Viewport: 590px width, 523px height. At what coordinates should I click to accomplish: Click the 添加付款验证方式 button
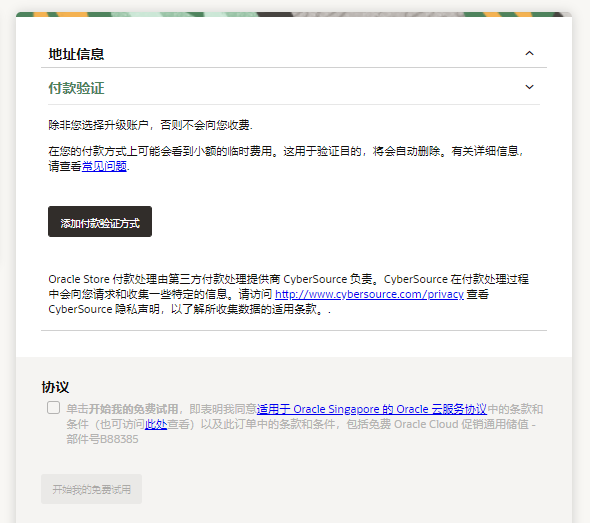[x=100, y=221]
